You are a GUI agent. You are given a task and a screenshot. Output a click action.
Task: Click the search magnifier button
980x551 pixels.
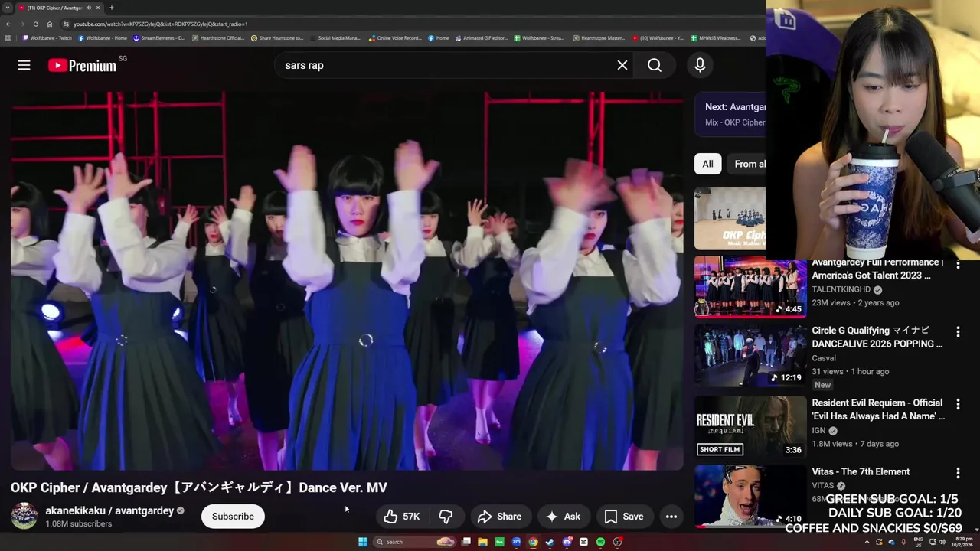tap(655, 65)
